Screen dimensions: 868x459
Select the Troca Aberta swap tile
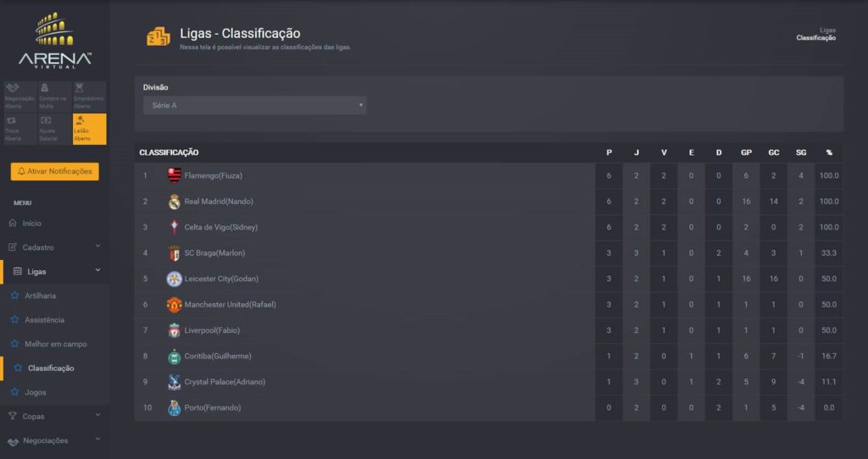point(20,129)
